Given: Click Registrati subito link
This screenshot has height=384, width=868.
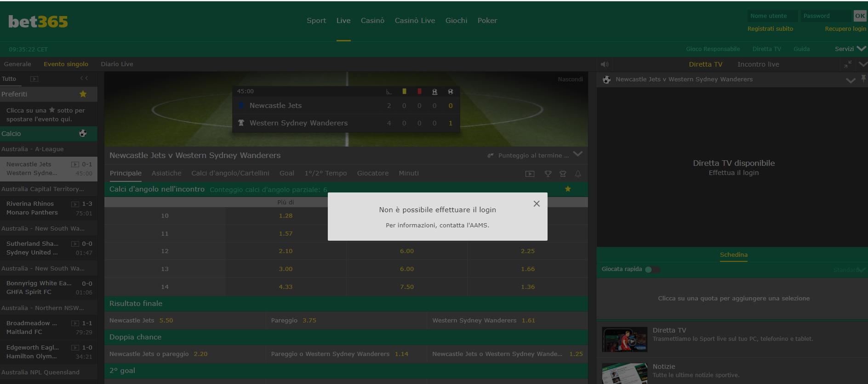Looking at the screenshot, I should (x=770, y=28).
